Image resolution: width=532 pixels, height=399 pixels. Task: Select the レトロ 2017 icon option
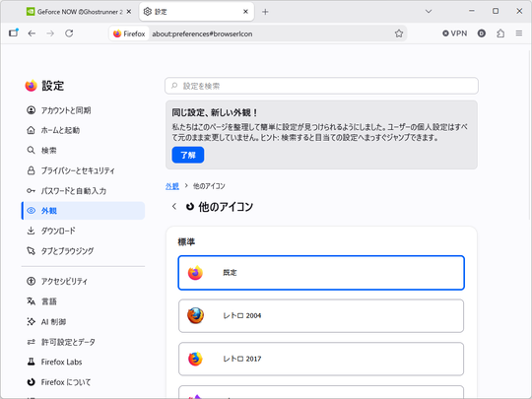321,359
